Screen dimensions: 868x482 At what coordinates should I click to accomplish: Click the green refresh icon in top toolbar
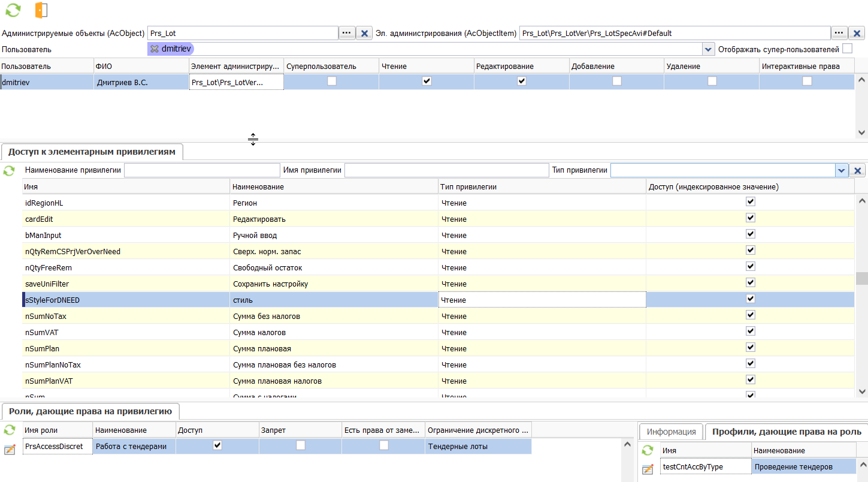13,10
